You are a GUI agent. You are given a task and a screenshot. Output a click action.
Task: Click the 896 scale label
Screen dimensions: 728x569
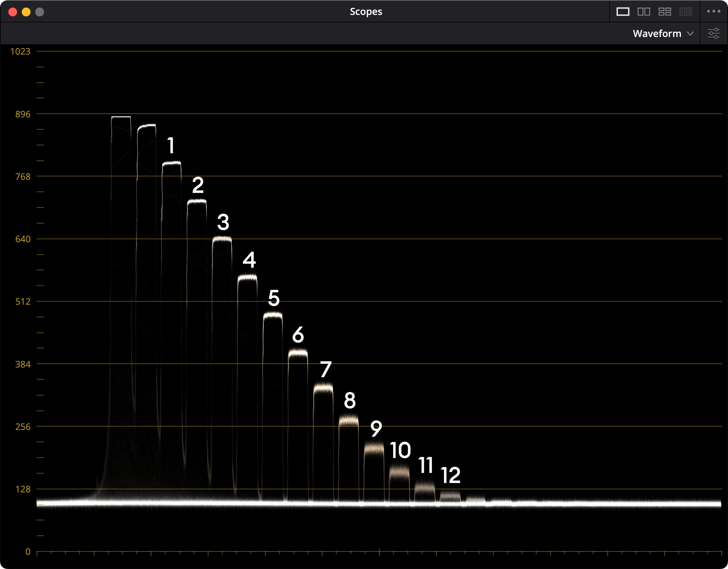coord(23,114)
